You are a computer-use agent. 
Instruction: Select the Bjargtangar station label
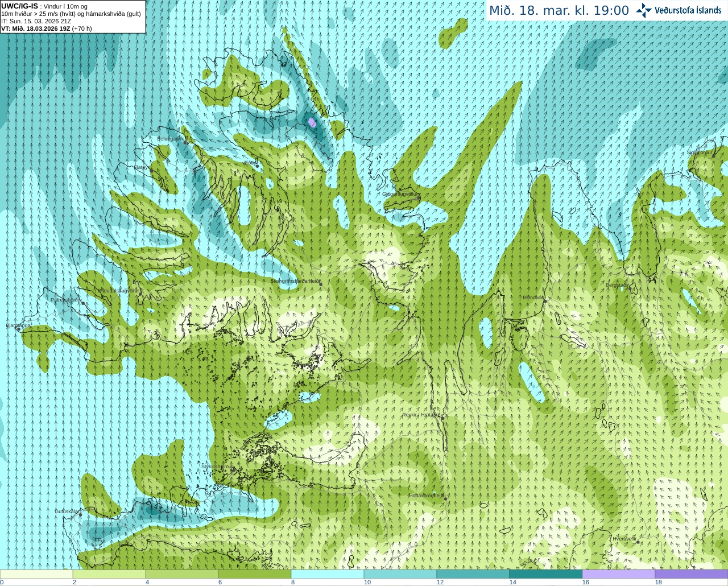click(19, 325)
